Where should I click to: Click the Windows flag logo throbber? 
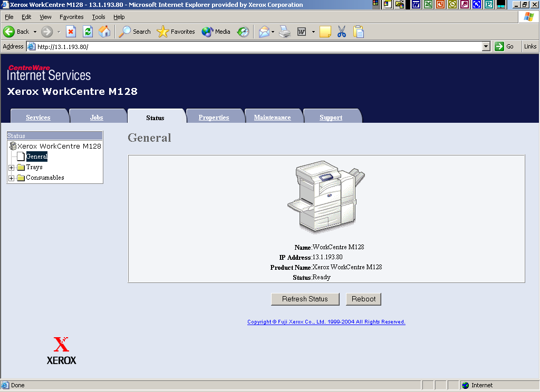[528, 16]
